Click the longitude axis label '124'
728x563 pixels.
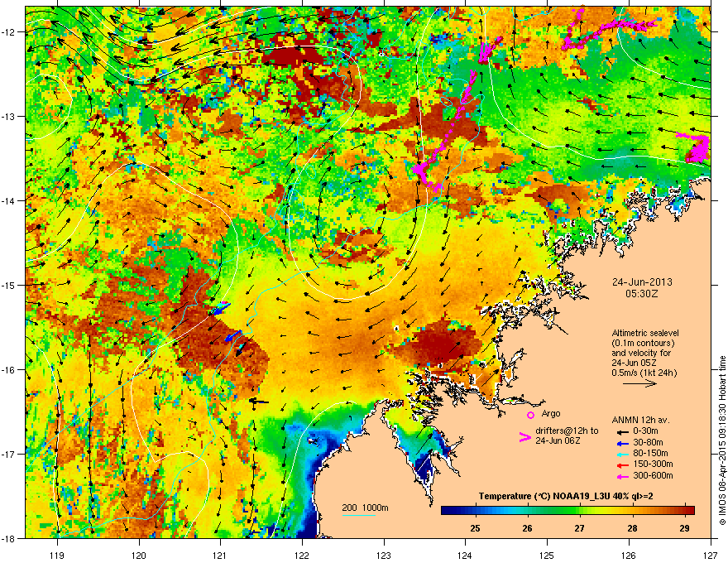click(x=465, y=555)
